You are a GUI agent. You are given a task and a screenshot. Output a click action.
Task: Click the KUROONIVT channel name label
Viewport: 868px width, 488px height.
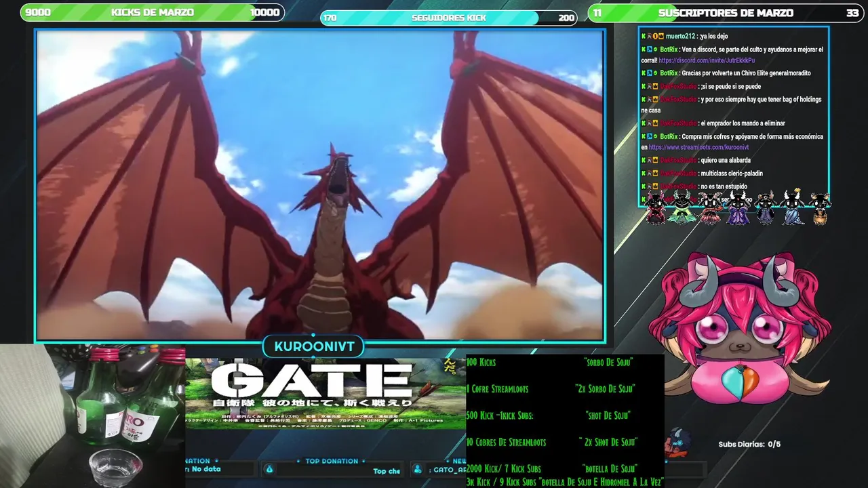pyautogui.click(x=314, y=346)
